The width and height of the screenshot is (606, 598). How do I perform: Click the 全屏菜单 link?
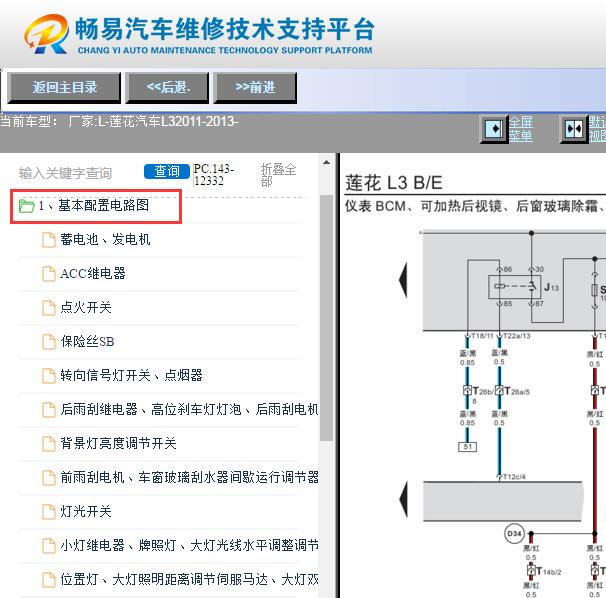tap(520, 129)
